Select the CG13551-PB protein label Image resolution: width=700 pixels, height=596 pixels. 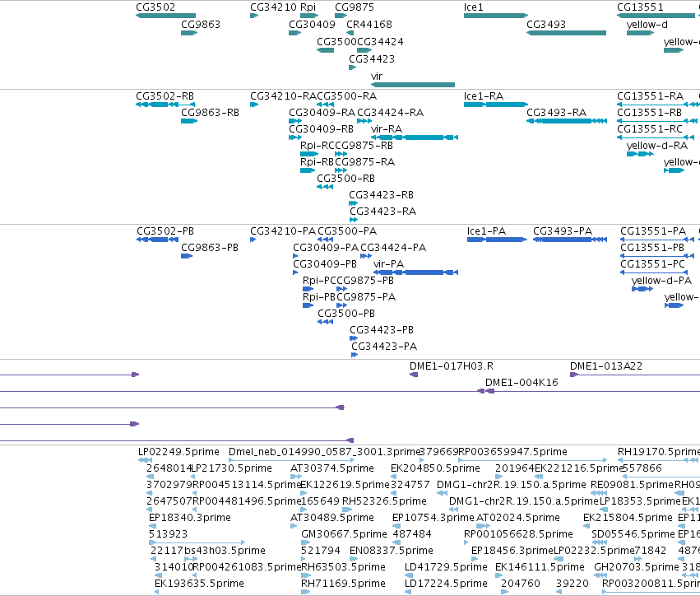652,248
